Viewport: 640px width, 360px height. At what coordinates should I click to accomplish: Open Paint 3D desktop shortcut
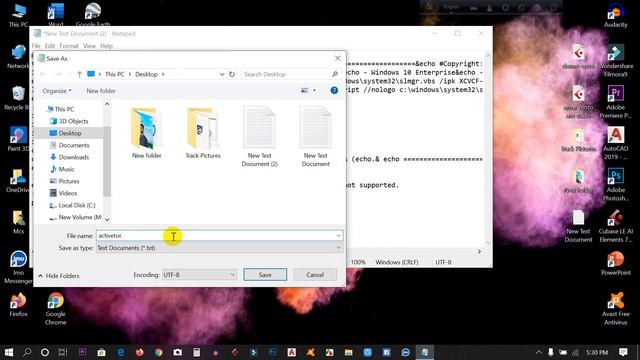pyautogui.click(x=18, y=139)
